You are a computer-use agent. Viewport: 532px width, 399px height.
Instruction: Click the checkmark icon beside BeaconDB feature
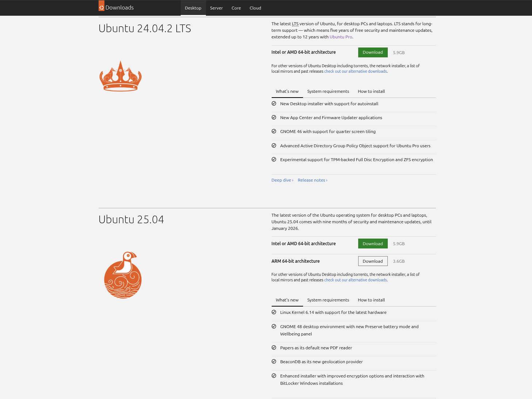click(274, 362)
